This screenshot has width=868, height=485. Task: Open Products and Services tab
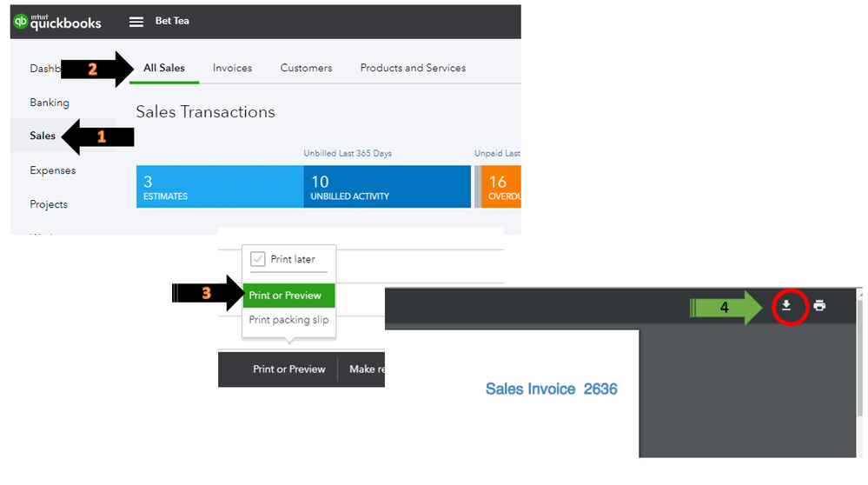tap(413, 68)
